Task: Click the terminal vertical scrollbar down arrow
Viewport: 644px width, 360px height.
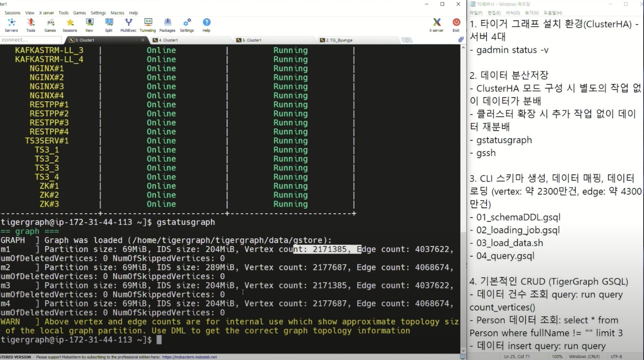Action: [463, 351]
